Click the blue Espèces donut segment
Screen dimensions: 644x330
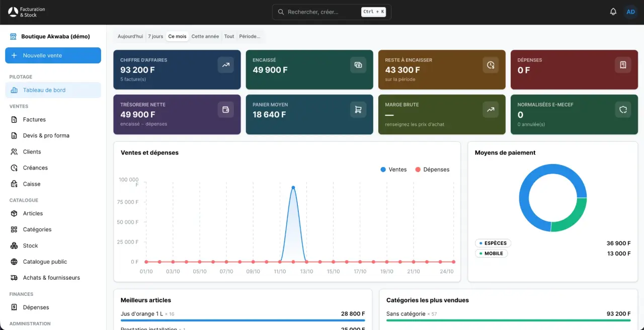coord(528,178)
